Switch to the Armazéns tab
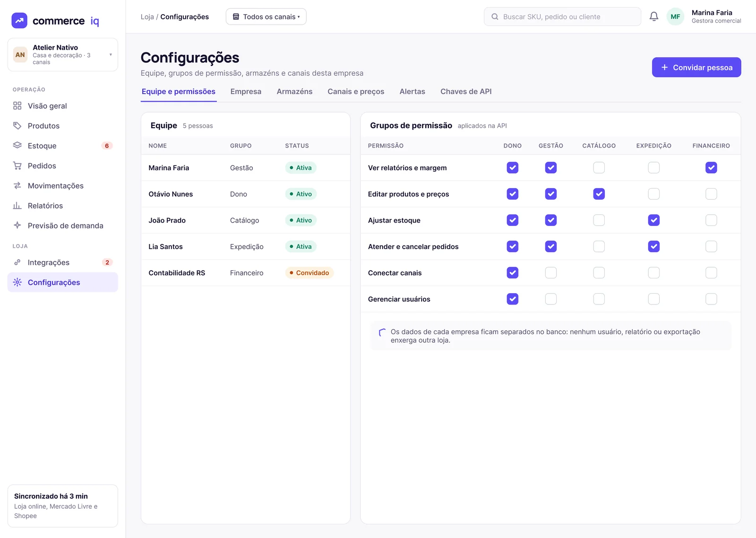The width and height of the screenshot is (756, 538). pos(294,92)
